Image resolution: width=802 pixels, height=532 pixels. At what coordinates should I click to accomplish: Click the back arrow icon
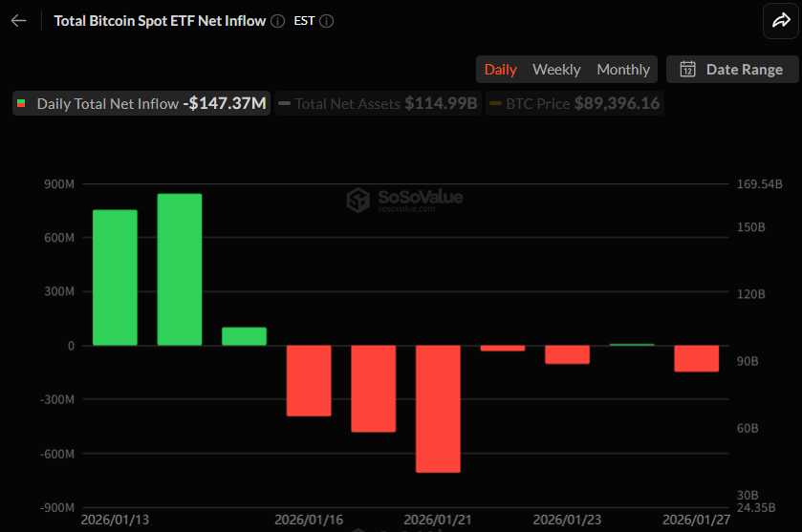(19, 21)
